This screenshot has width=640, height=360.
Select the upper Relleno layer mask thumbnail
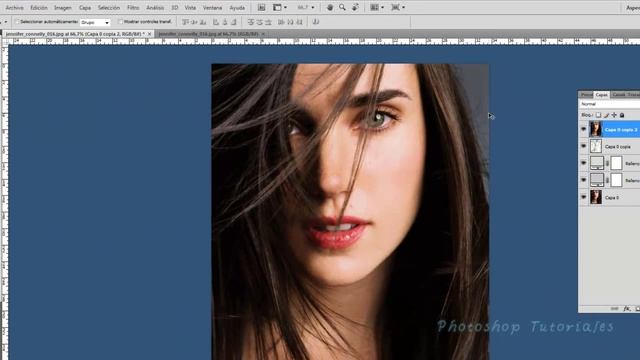click(x=616, y=163)
